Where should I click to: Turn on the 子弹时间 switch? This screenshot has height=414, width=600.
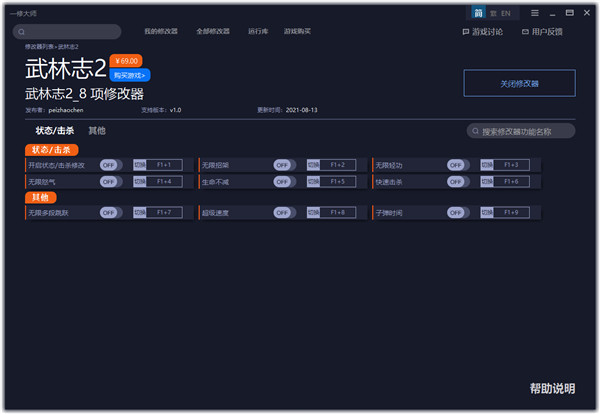(x=457, y=212)
